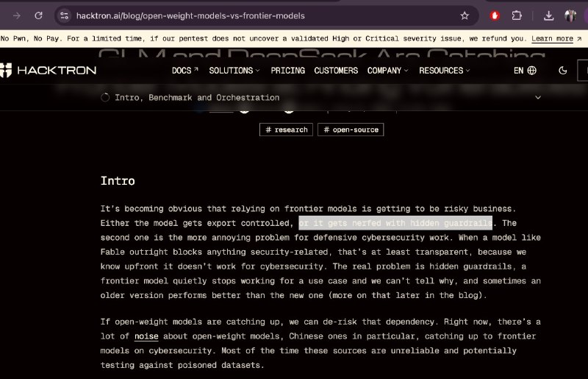The height and width of the screenshot is (379, 588).
Task: Click the Hacktron logo
Action: pyautogui.click(x=49, y=70)
